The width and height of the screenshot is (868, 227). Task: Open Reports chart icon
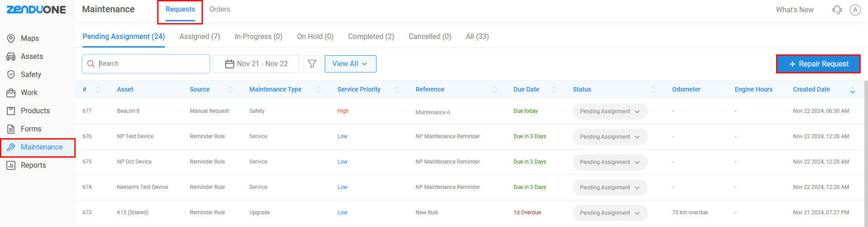(11, 165)
